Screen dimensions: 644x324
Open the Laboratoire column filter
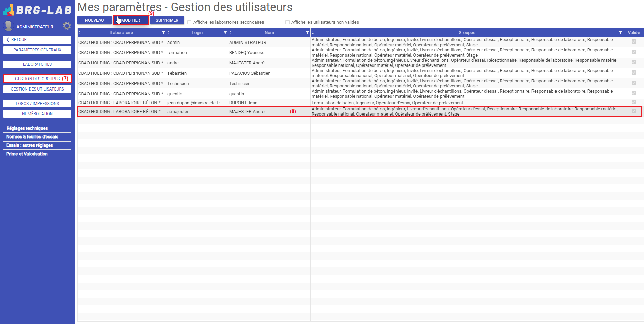click(163, 33)
